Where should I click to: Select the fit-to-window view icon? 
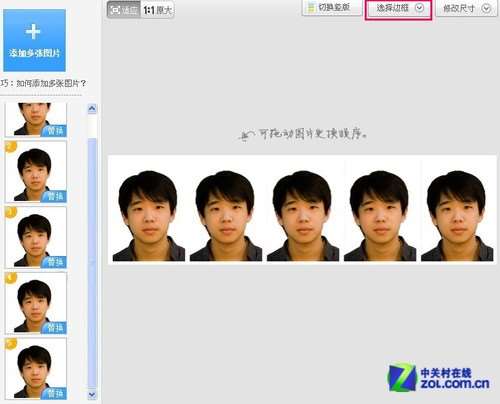(124, 10)
